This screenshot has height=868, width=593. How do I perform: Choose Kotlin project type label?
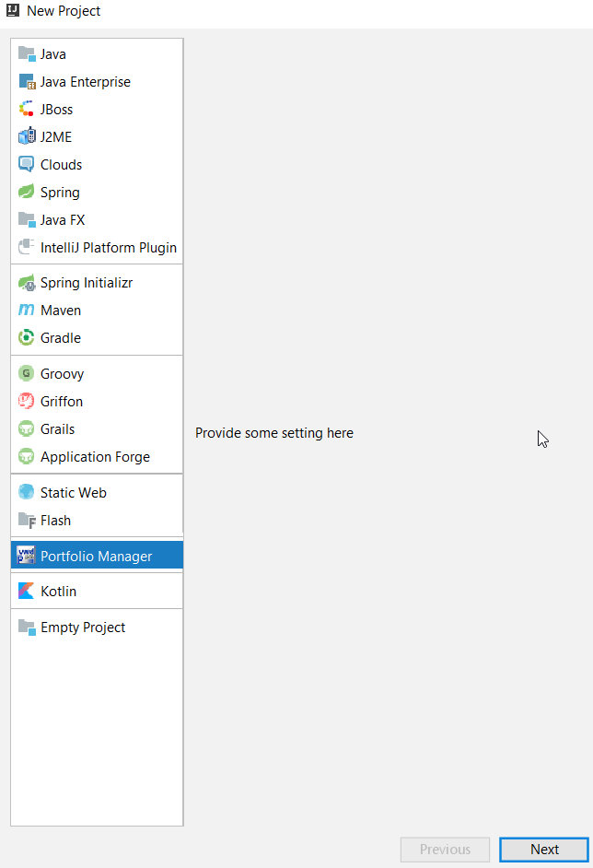pos(58,592)
